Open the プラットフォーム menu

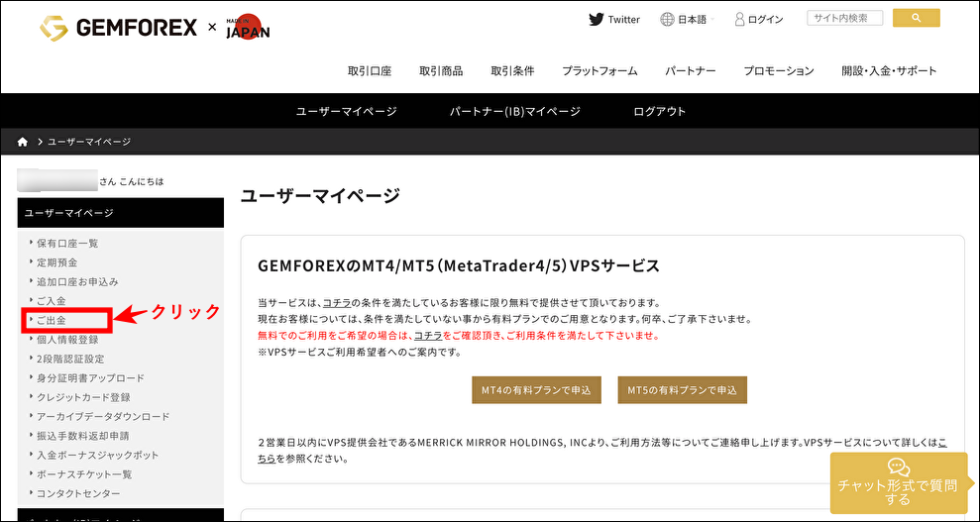(x=599, y=70)
